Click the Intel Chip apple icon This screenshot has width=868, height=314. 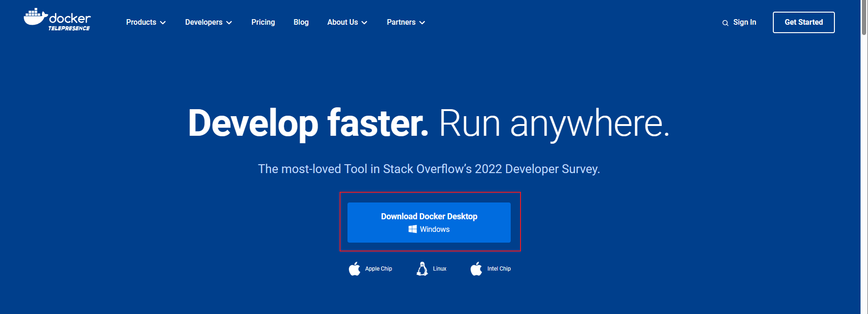tap(476, 269)
